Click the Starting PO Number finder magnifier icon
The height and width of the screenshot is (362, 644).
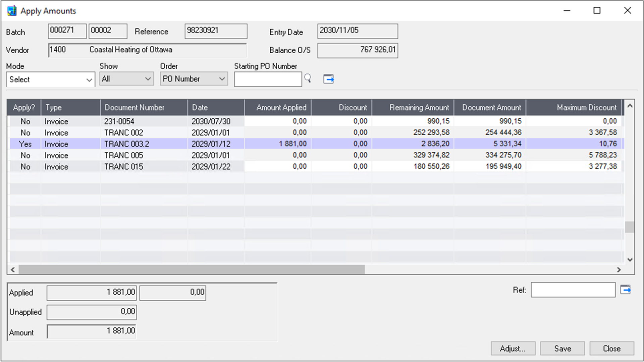click(x=308, y=79)
